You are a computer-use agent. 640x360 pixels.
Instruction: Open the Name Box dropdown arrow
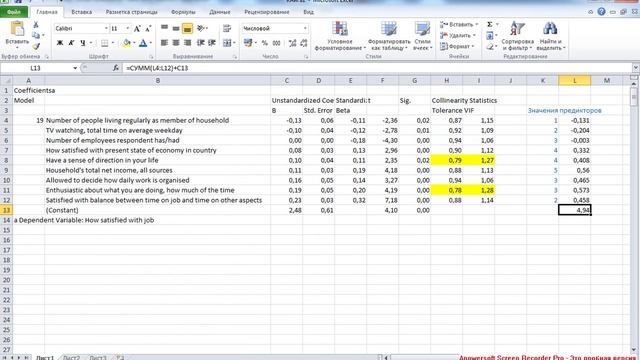[x=75, y=68]
